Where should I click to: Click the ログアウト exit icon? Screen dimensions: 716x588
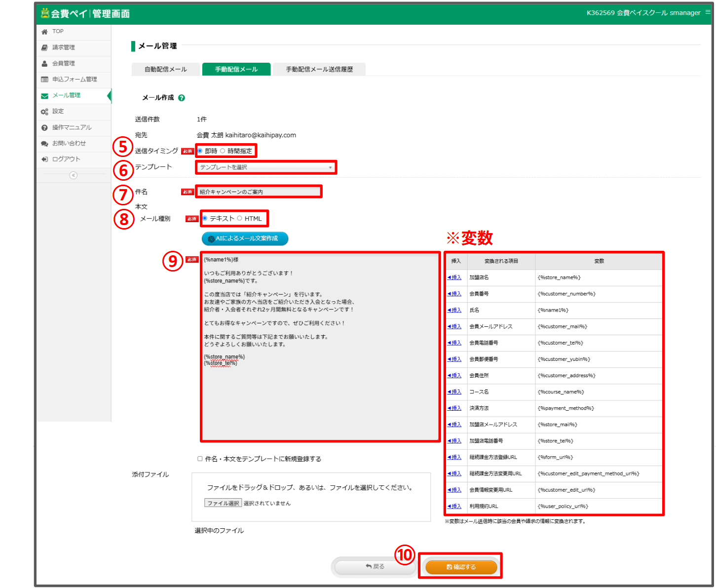44,159
